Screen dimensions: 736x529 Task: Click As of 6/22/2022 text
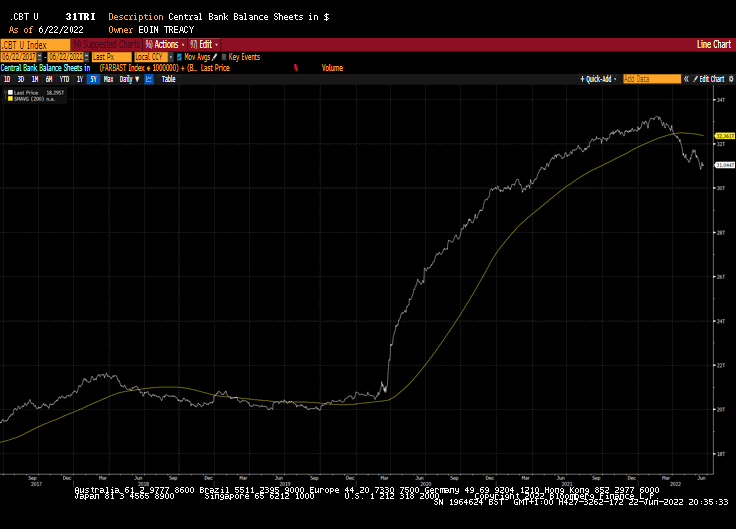tap(46, 30)
